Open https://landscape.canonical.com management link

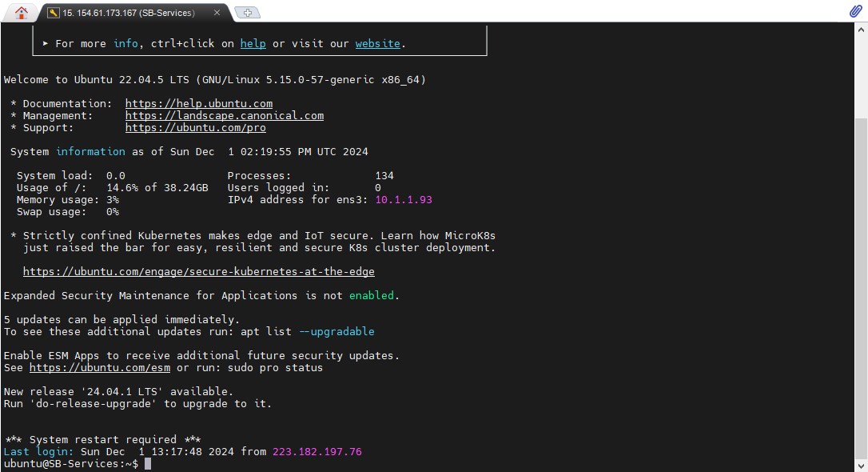225,116
